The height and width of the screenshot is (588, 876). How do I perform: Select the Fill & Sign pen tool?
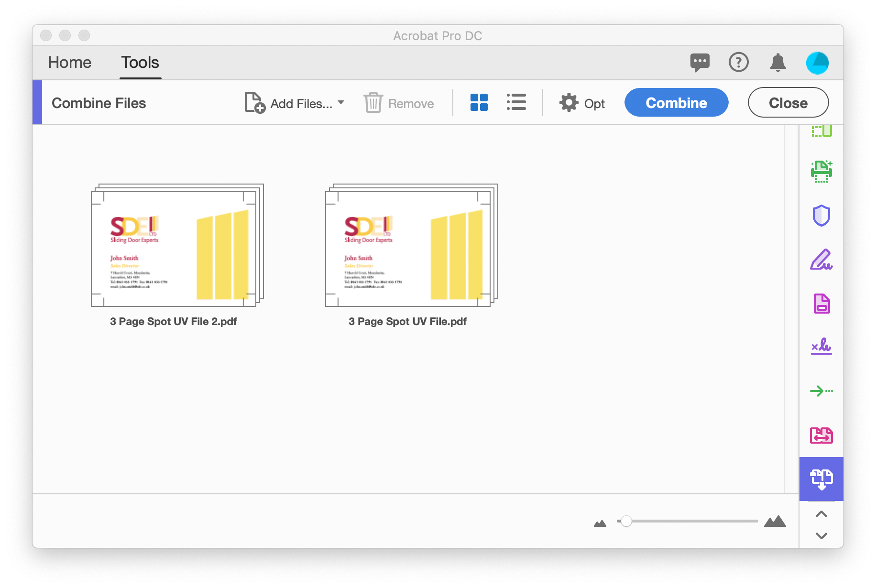[x=821, y=260]
